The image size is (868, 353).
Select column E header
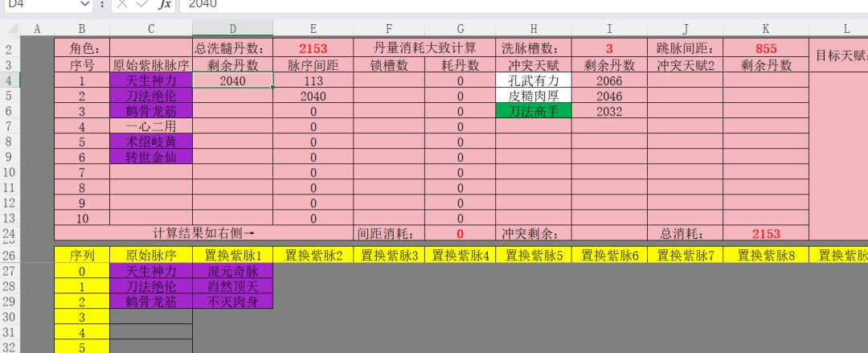pos(313,28)
